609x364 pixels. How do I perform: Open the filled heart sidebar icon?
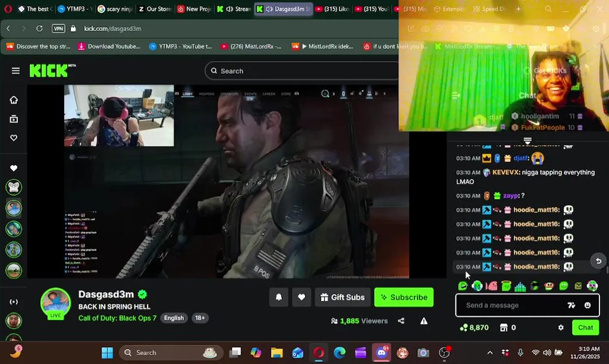(x=14, y=168)
